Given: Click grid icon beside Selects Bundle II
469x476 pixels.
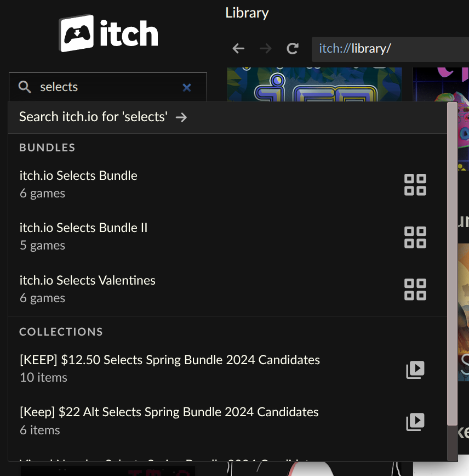Looking at the screenshot, I should pyautogui.click(x=415, y=237).
